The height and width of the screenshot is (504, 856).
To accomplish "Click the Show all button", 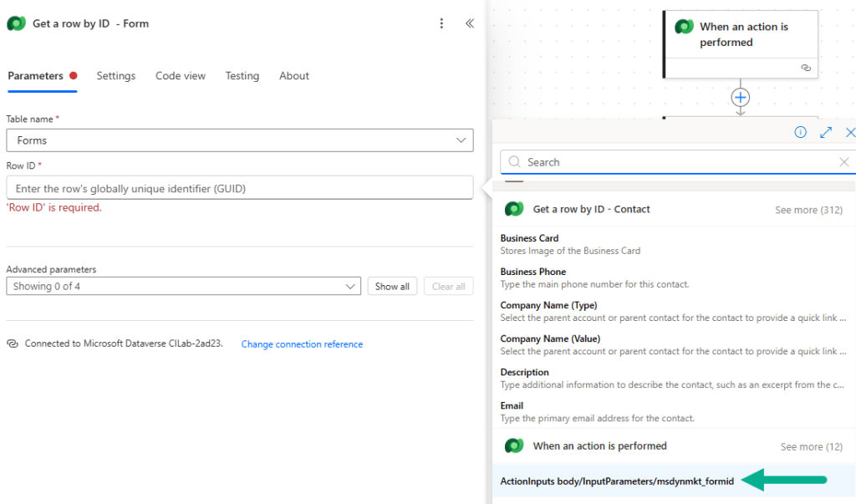I will (392, 287).
